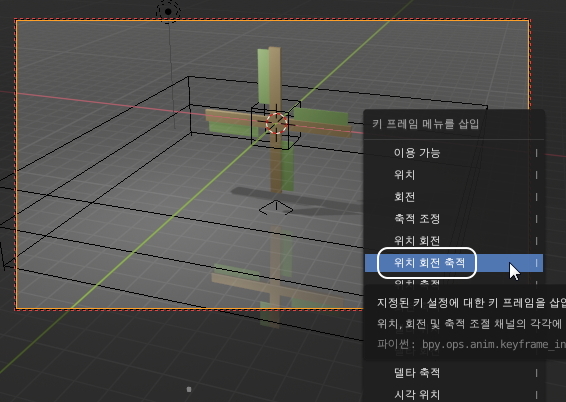
Task: Choose the 이용 가능 keyframe option
Action: (453, 153)
